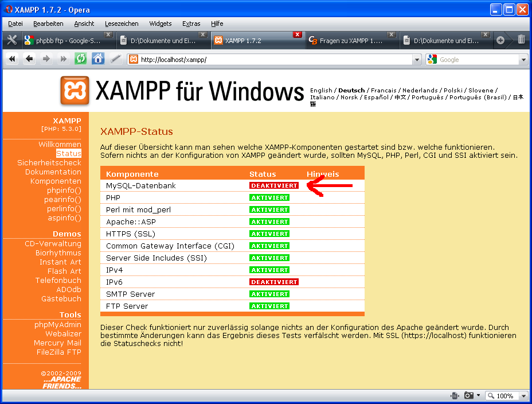Screen dimensions: 532x404
Task: Open the Komponenten sidebar link
Action: coord(56,181)
